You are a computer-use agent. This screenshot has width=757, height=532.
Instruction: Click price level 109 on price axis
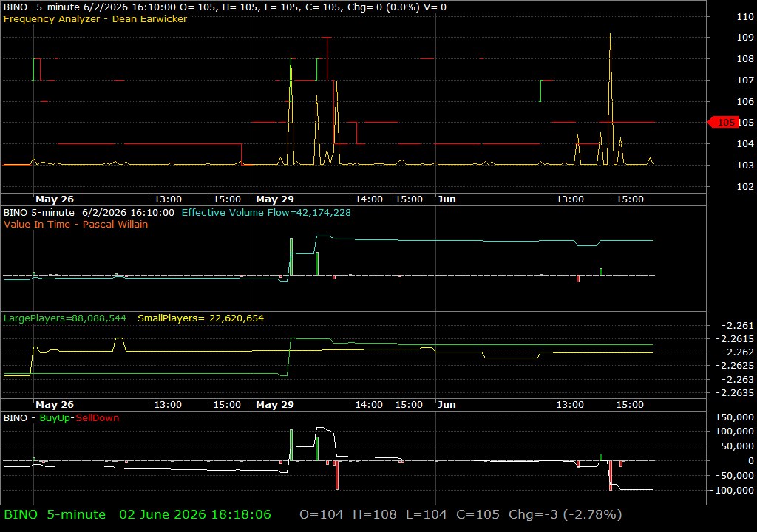(745, 37)
